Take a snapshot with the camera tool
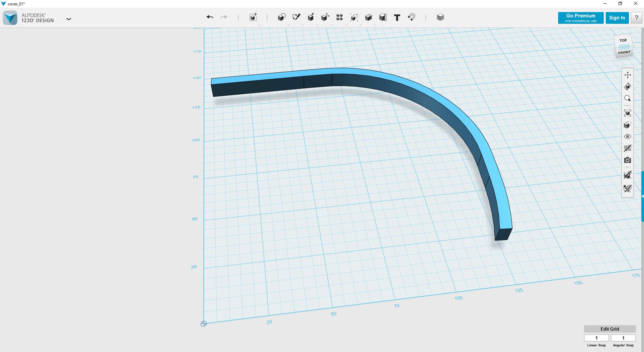This screenshot has height=352, width=644. click(628, 160)
